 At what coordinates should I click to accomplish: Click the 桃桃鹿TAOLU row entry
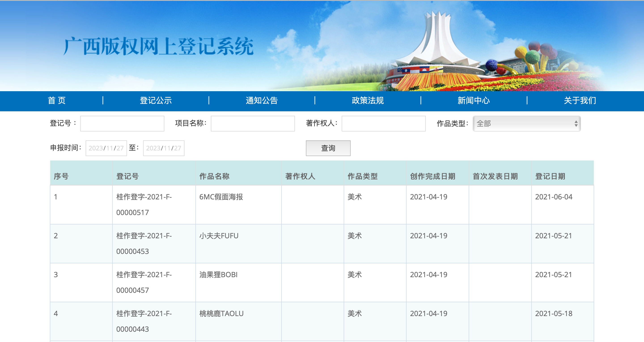click(221, 313)
